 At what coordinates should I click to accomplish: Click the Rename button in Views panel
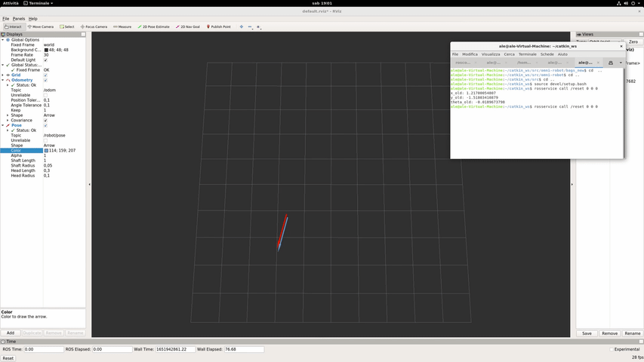633,333
